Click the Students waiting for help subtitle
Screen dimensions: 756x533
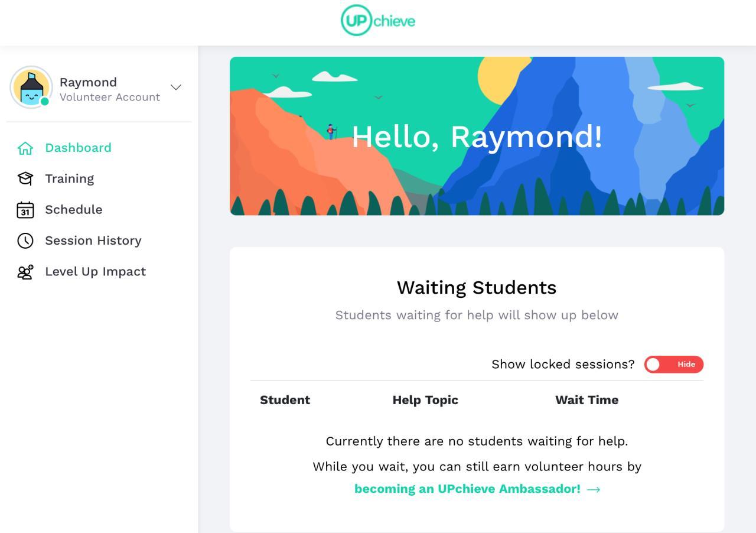tap(477, 315)
